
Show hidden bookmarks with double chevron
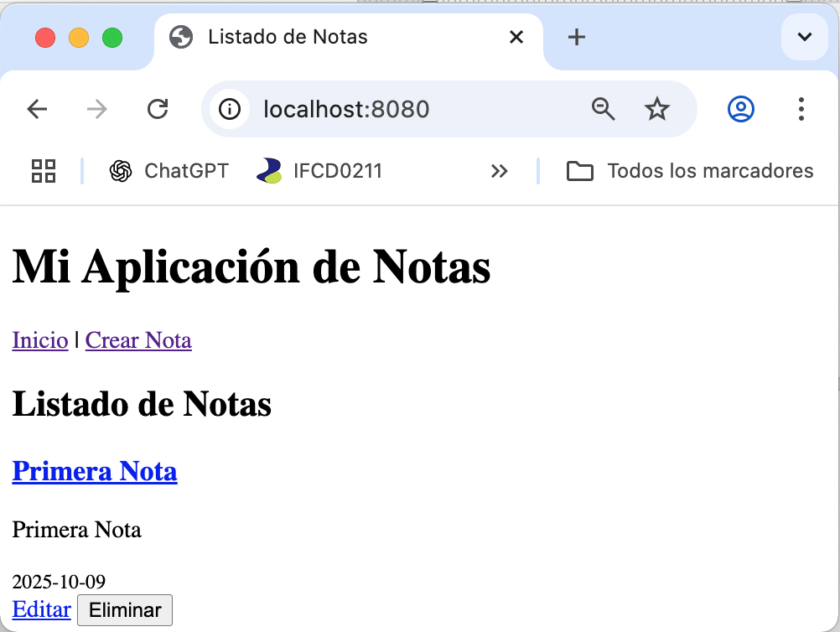[500, 171]
